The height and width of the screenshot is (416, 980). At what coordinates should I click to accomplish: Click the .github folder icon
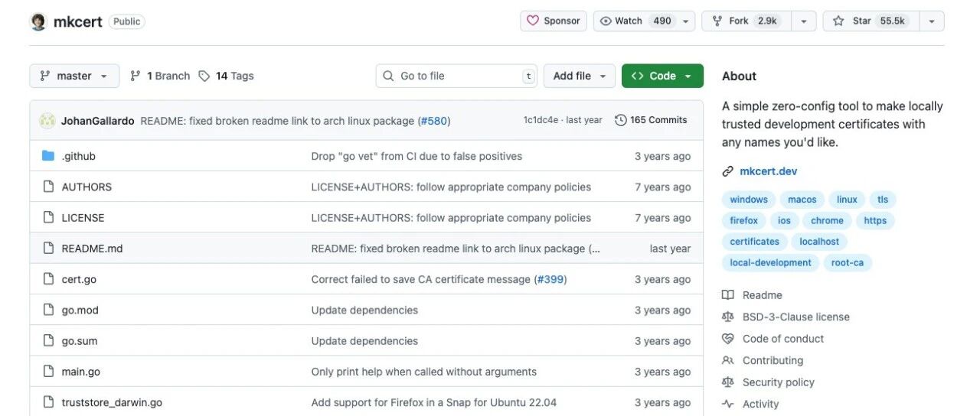pyautogui.click(x=48, y=156)
